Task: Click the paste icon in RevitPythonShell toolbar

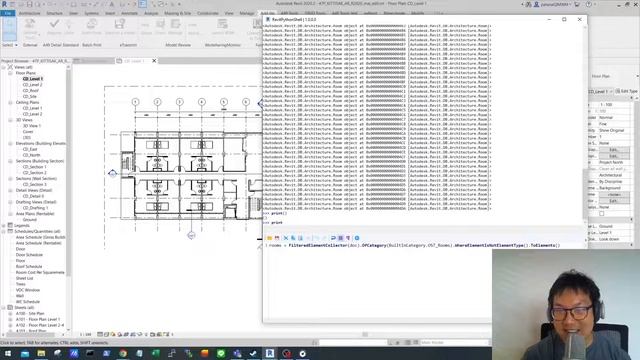Action: click(300, 238)
